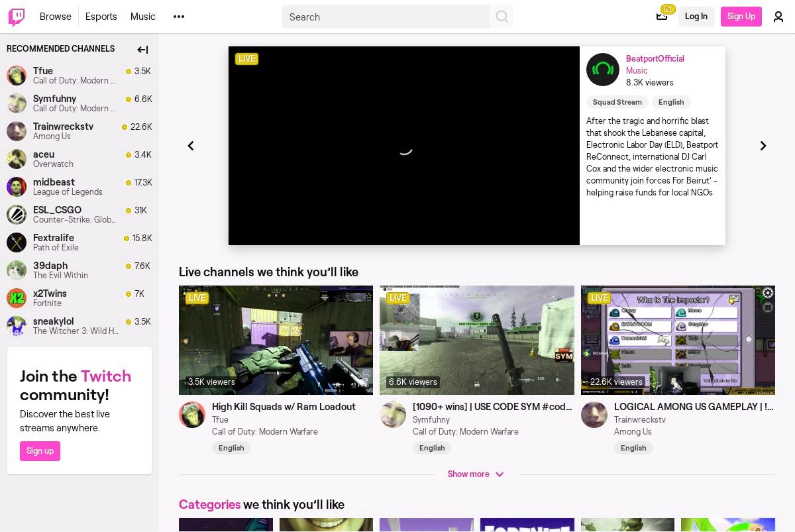
Task: Select the Squad Stream tag
Action: [x=617, y=102]
